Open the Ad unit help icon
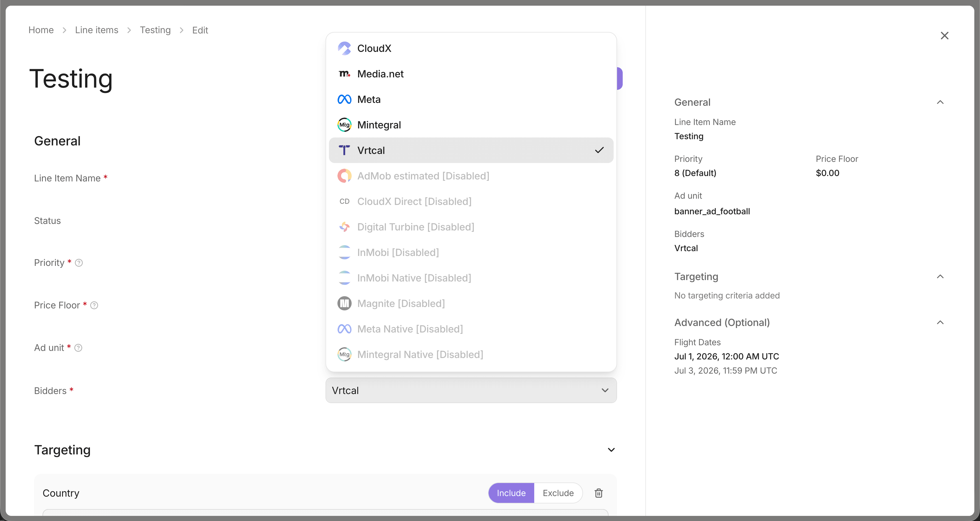The width and height of the screenshot is (980, 521). tap(78, 348)
